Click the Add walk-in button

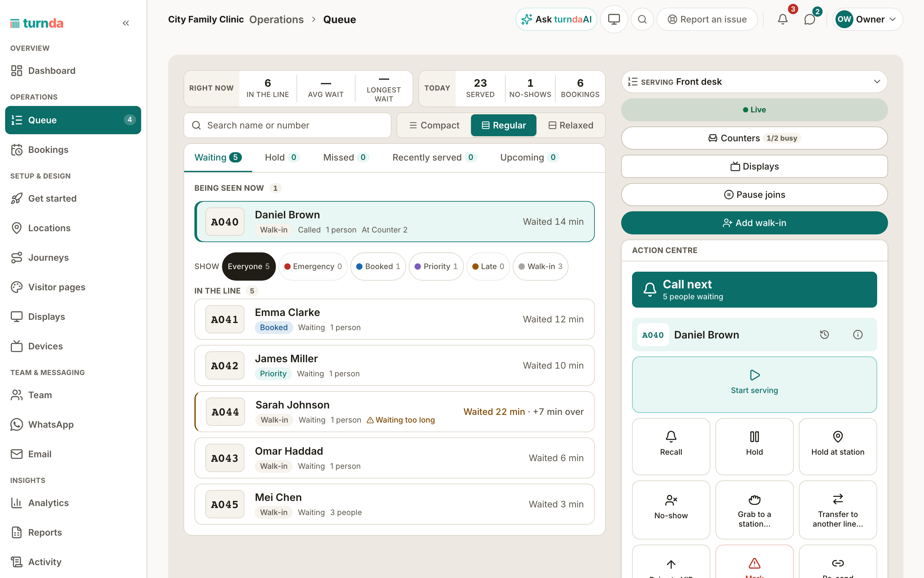(754, 223)
